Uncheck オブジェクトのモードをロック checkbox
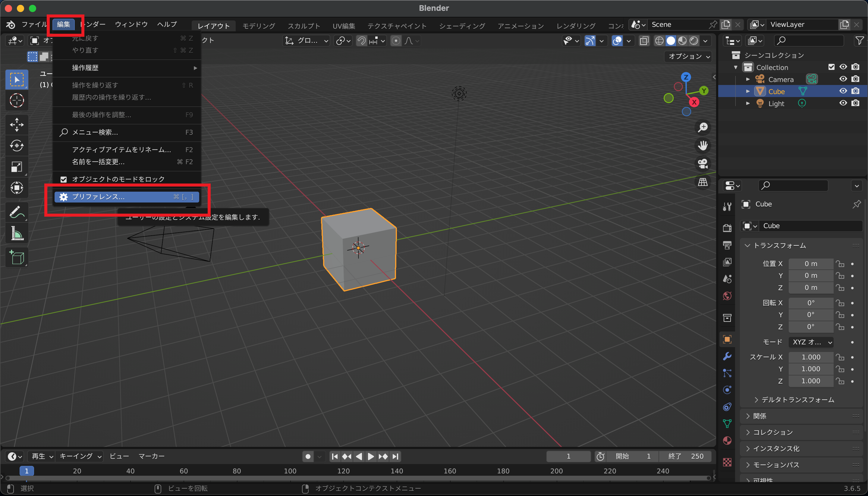 coord(63,179)
